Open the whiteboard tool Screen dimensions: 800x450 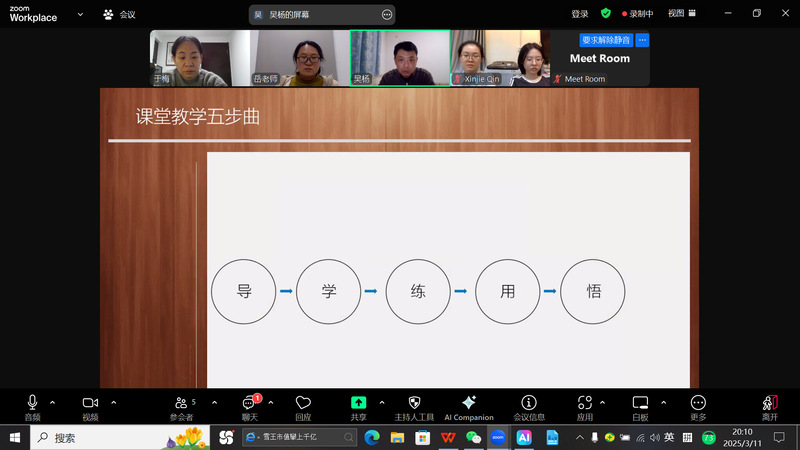pyautogui.click(x=640, y=403)
